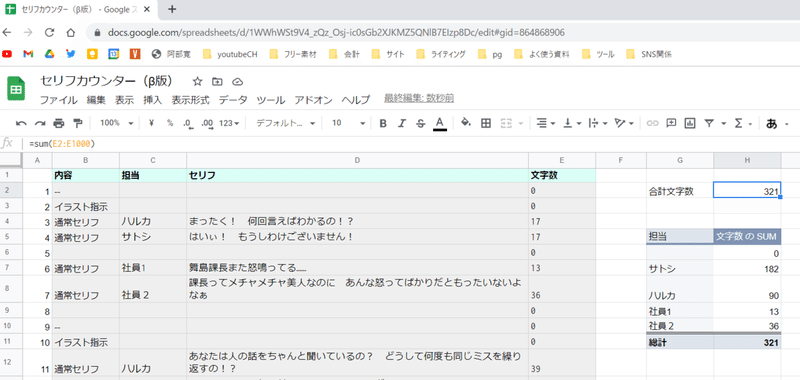Insert a chart using the chart icon
The image size is (800, 380).
click(690, 123)
